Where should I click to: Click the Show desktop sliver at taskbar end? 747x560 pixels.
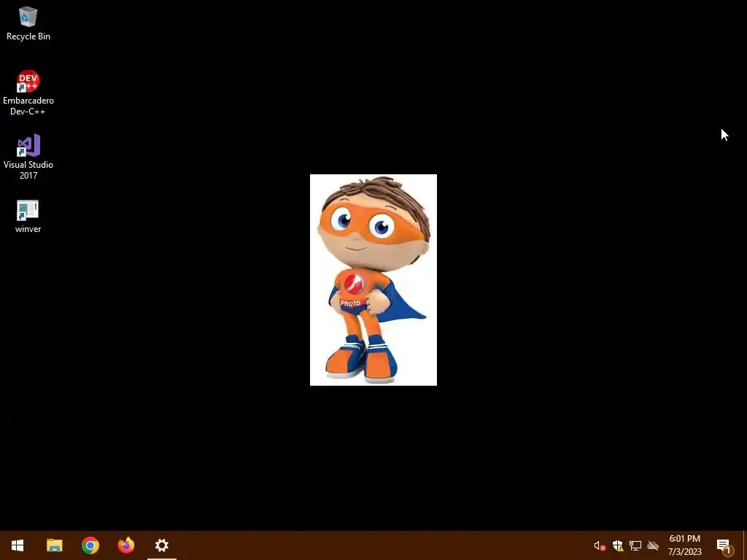(745, 545)
